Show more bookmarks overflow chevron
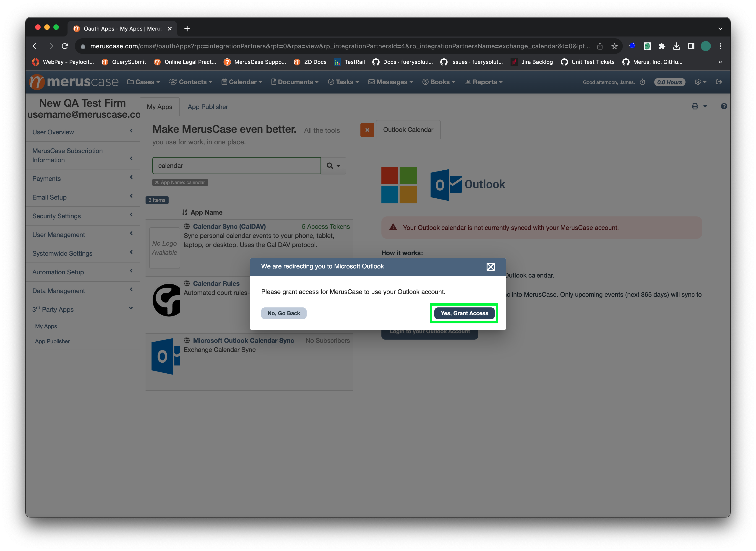Viewport: 756px width, 551px height. [720, 62]
